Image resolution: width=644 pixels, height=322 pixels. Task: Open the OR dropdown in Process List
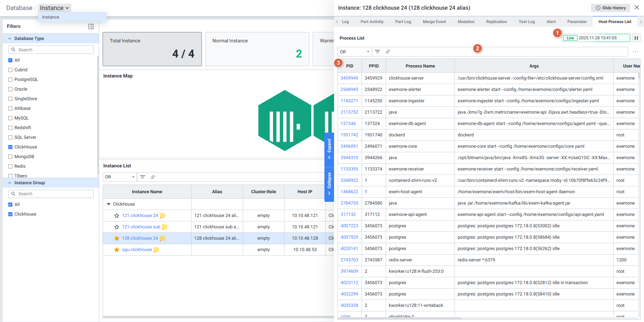354,52
